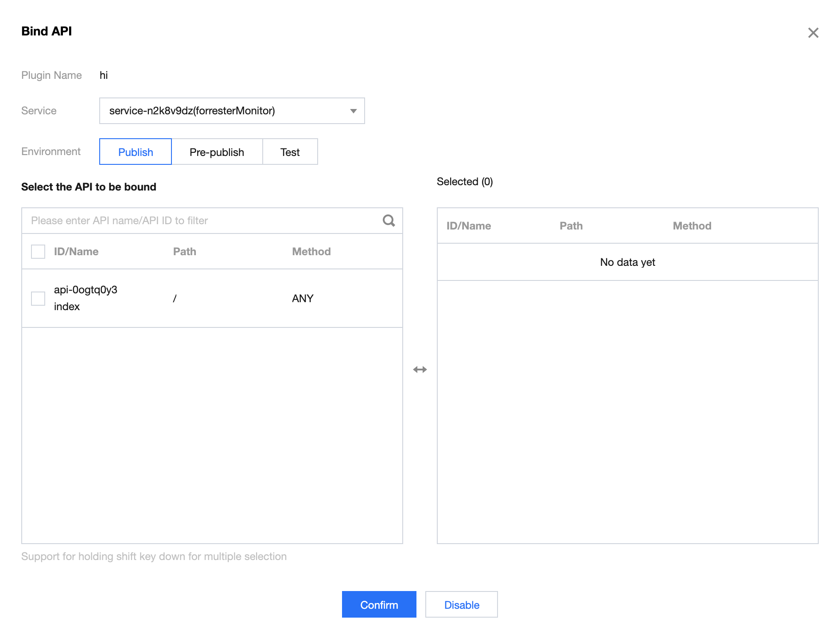Choose the Test environment
The image size is (840, 638).
tap(290, 152)
